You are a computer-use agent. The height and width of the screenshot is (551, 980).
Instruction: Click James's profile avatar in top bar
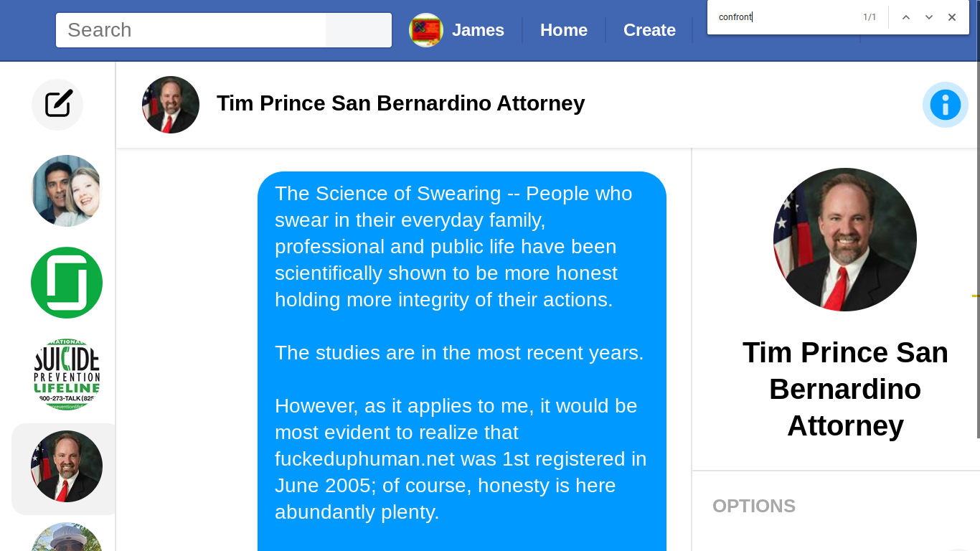coord(426,30)
